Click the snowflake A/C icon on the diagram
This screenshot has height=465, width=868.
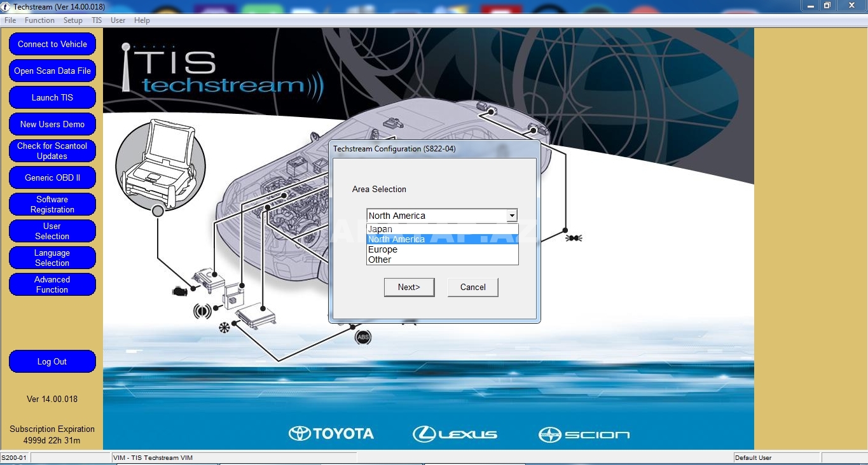tap(224, 328)
